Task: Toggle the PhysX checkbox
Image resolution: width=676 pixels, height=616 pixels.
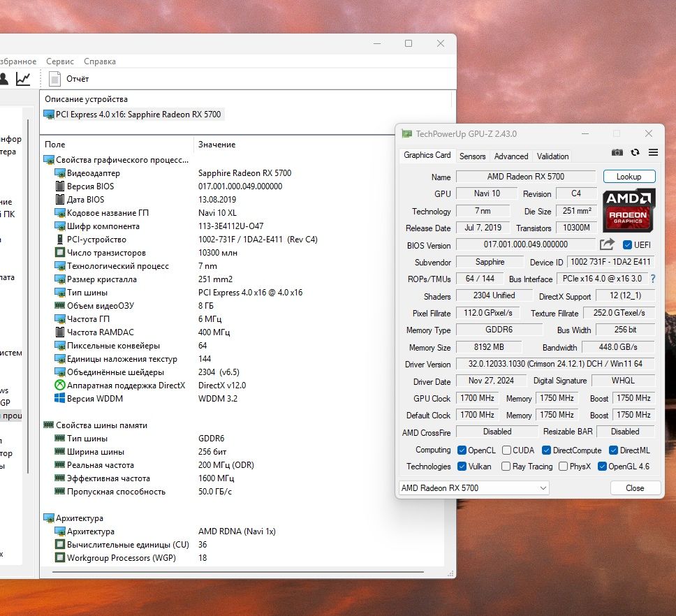Action: coord(563,466)
